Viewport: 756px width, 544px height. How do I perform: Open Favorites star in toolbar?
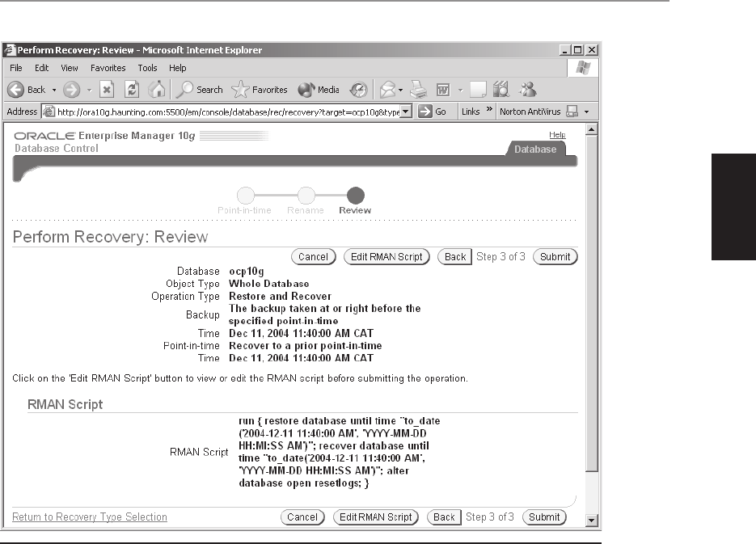point(259,90)
